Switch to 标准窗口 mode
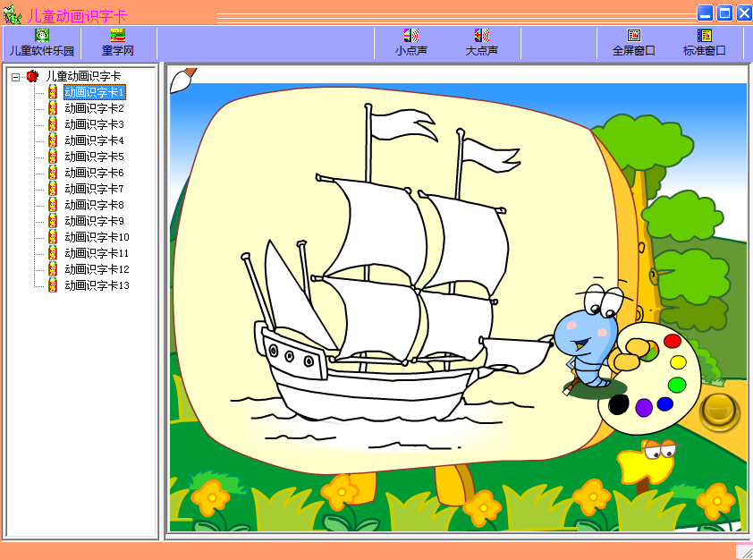The height and width of the screenshot is (560, 753). [704, 43]
